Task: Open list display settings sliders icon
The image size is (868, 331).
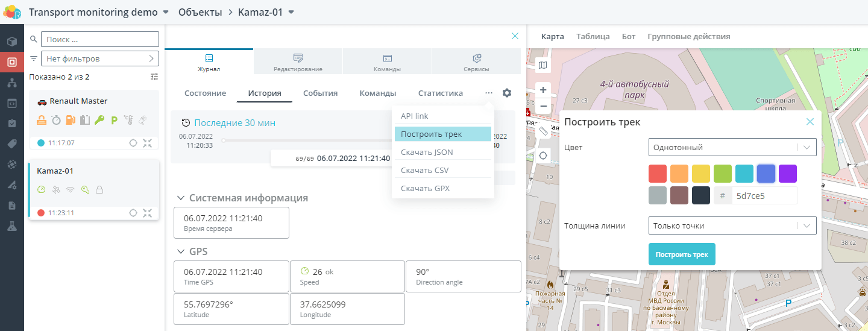Action: point(154,77)
